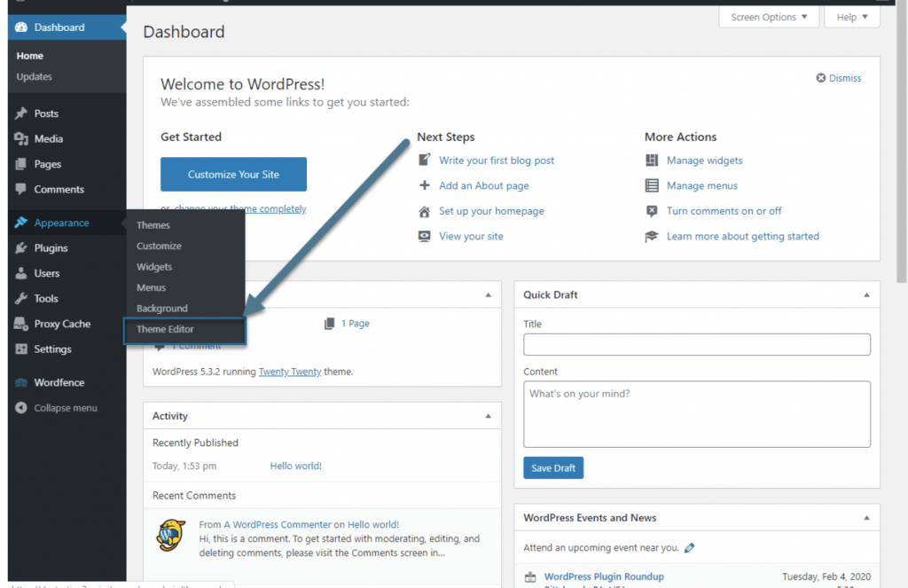Open Themes in the Appearance submenu

click(153, 224)
